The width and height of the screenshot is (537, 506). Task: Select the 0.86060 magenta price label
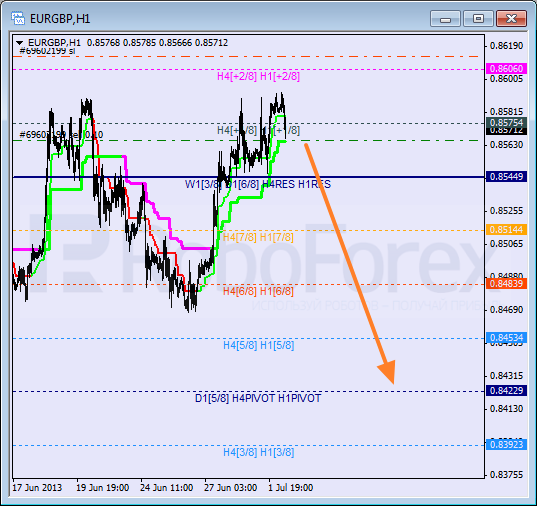[x=506, y=69]
